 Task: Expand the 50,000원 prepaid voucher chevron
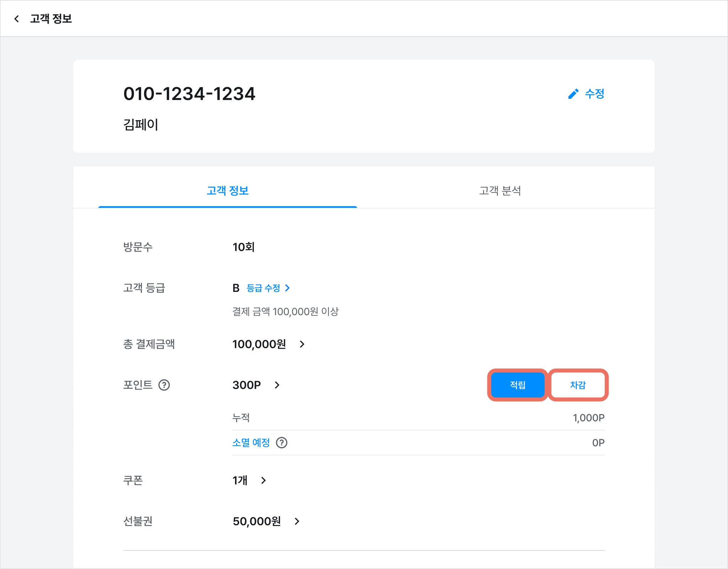tap(297, 521)
